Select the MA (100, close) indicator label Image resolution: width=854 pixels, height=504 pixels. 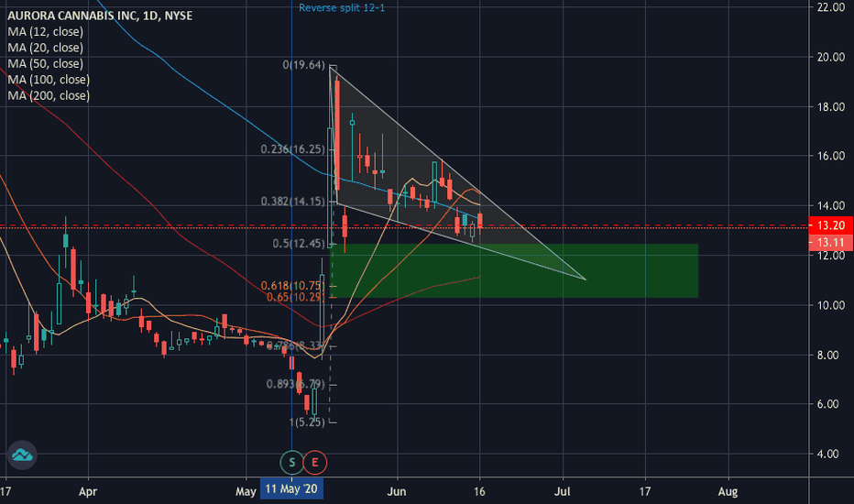coord(49,80)
